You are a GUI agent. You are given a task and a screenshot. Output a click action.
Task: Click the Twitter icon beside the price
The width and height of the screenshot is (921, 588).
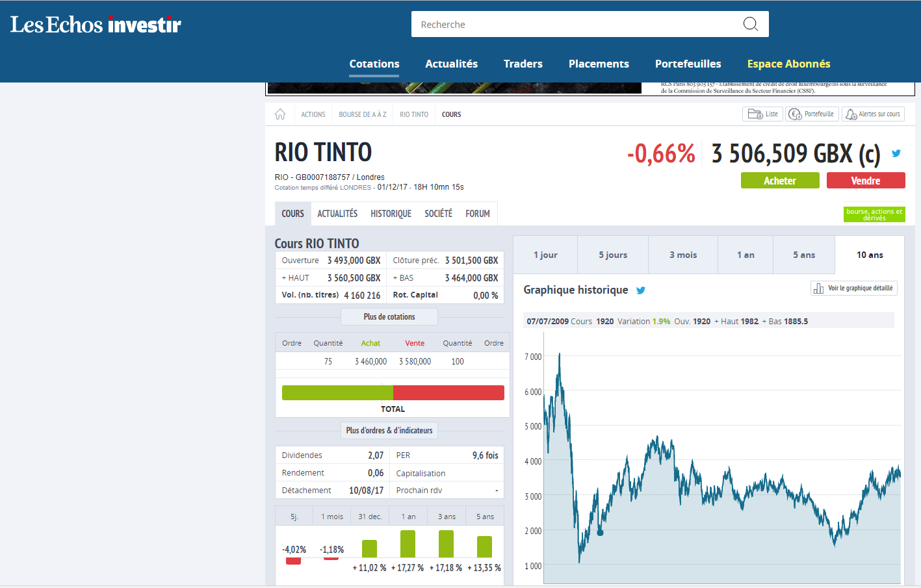(896, 154)
